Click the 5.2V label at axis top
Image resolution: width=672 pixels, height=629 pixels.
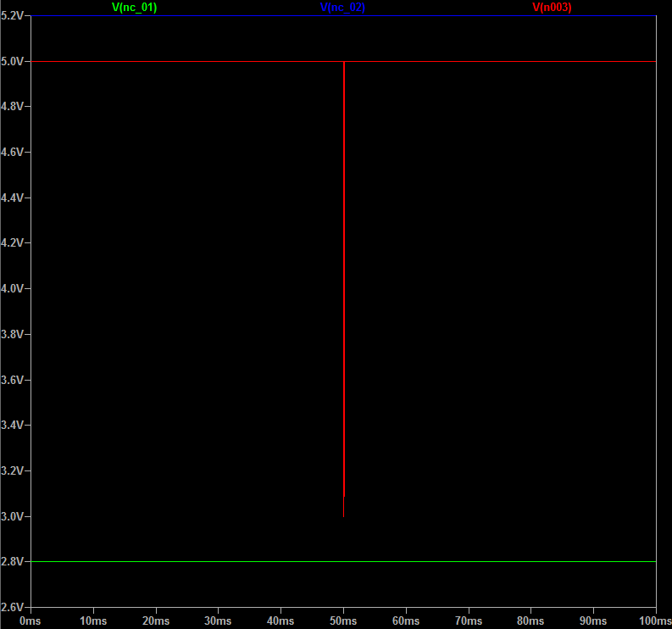[14, 16]
